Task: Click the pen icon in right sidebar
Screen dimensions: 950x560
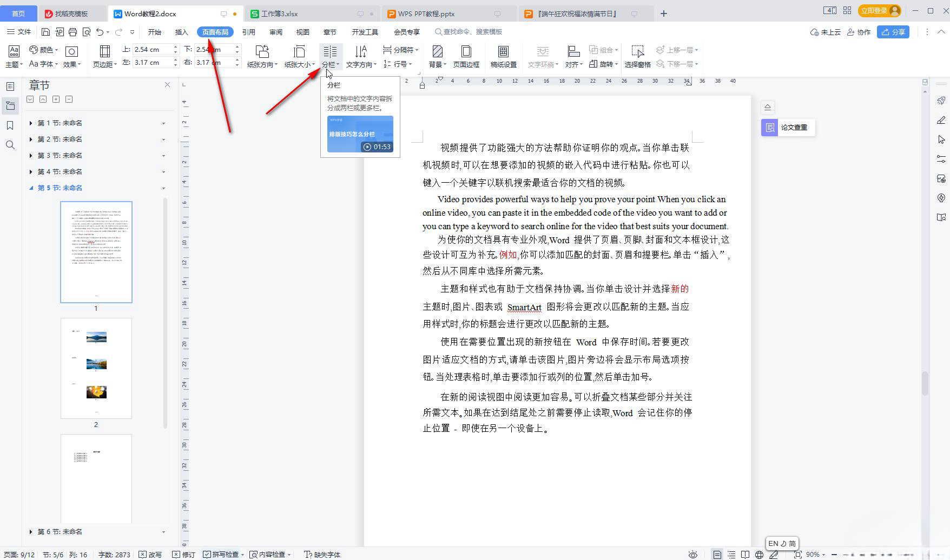Action: click(941, 120)
